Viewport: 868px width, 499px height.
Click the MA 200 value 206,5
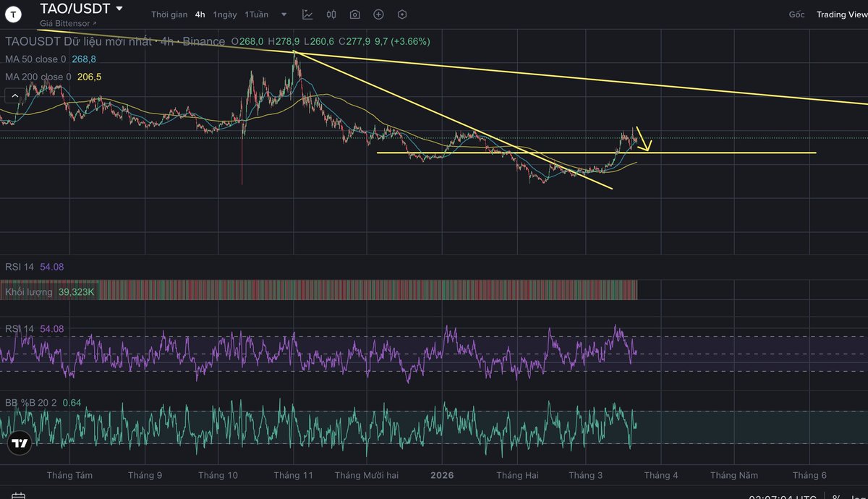point(89,77)
